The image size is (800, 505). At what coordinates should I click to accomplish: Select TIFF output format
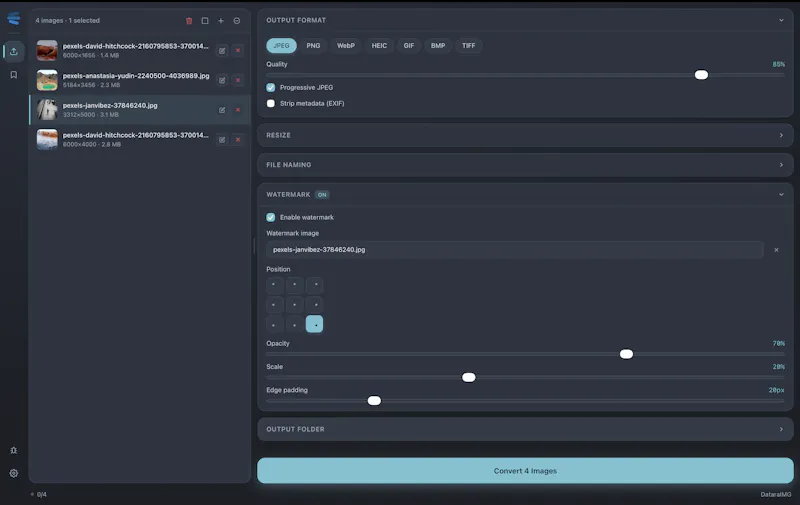pyautogui.click(x=468, y=45)
